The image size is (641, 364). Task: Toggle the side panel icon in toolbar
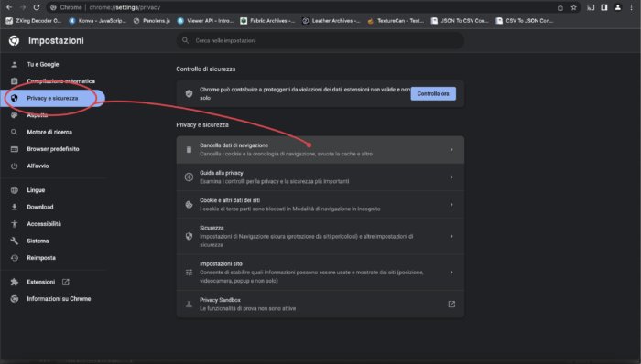(x=604, y=7)
